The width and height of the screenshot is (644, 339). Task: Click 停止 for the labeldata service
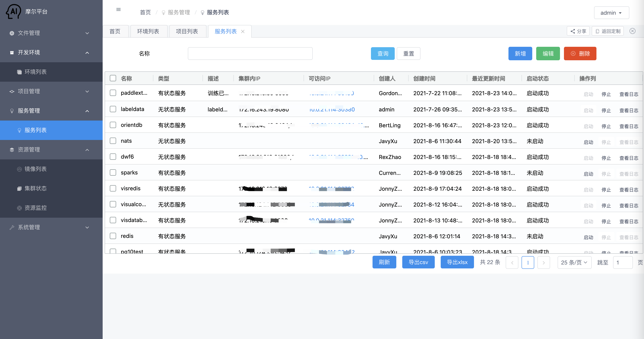click(x=606, y=110)
